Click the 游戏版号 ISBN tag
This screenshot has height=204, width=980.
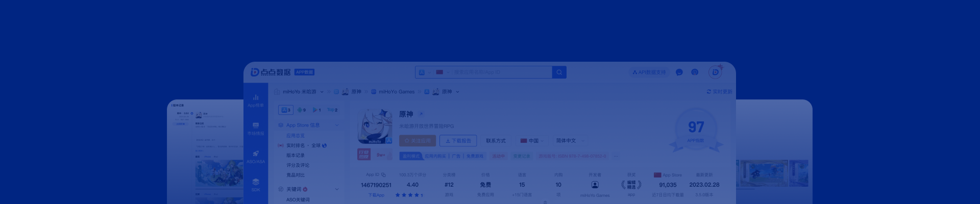click(573, 156)
